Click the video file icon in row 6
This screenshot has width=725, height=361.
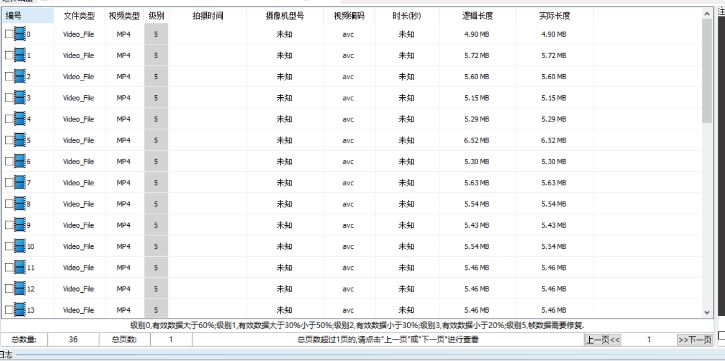point(20,161)
